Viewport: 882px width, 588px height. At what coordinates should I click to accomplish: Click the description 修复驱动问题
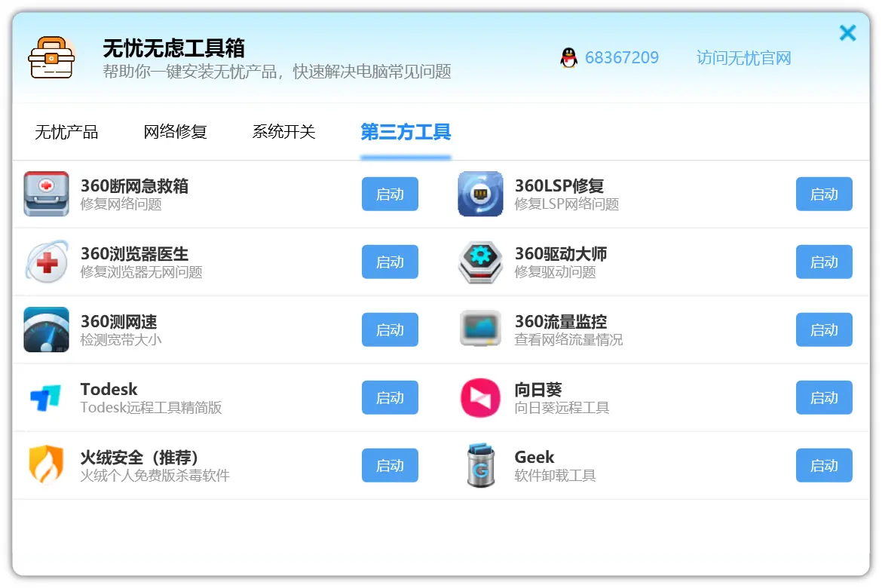555,272
